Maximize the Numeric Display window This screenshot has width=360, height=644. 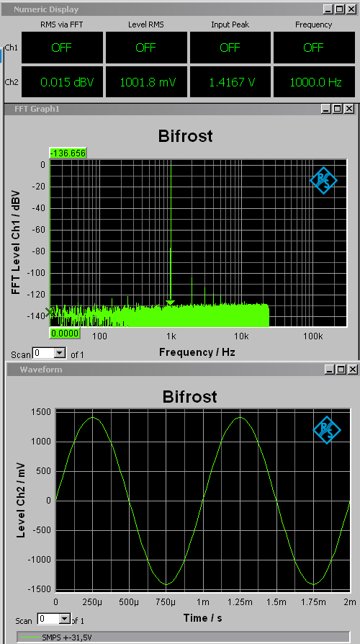[x=340, y=9]
